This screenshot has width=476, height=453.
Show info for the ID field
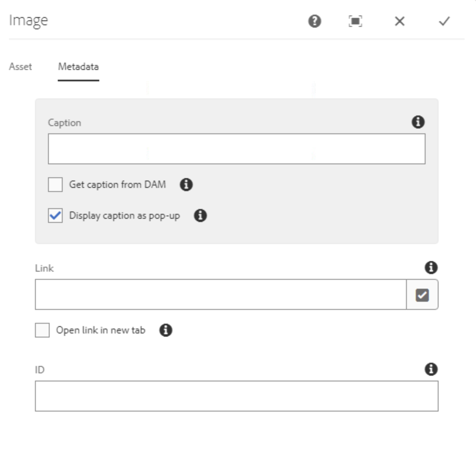click(431, 369)
